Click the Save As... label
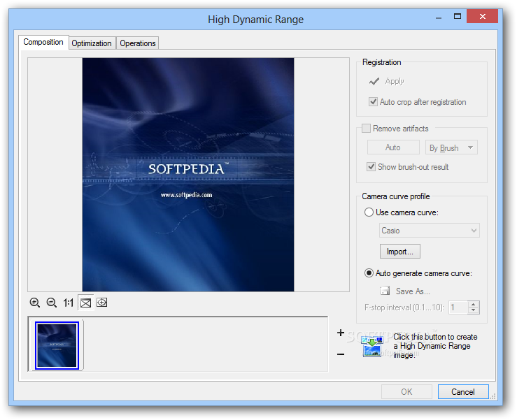Image resolution: width=517 pixels, height=420 pixels. (x=413, y=291)
